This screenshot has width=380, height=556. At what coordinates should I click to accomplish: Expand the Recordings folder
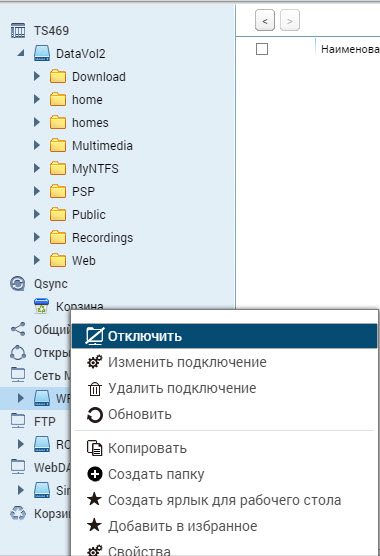[37, 237]
